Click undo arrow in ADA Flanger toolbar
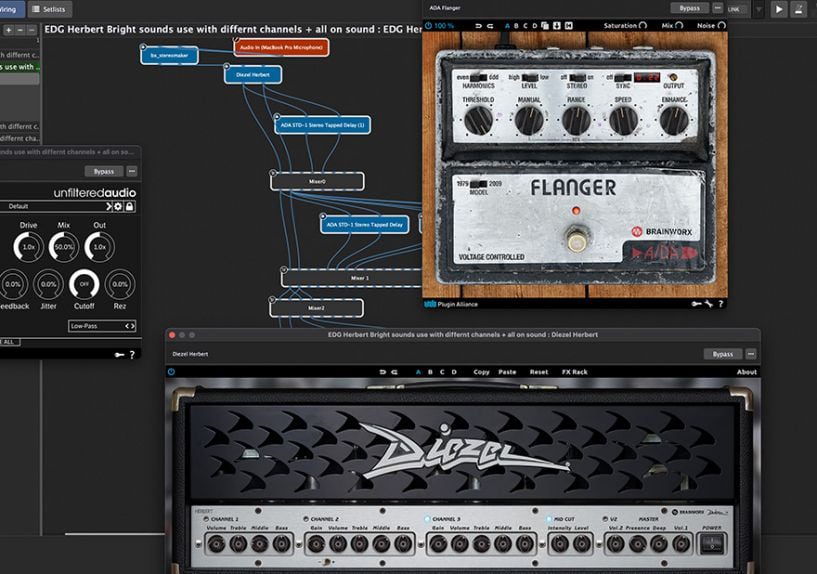 coord(478,26)
